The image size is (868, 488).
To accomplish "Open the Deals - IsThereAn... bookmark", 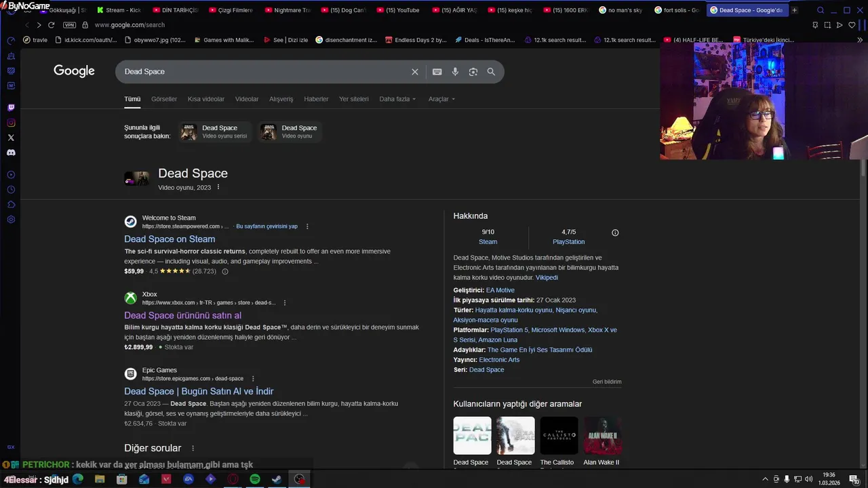I will tap(484, 40).
